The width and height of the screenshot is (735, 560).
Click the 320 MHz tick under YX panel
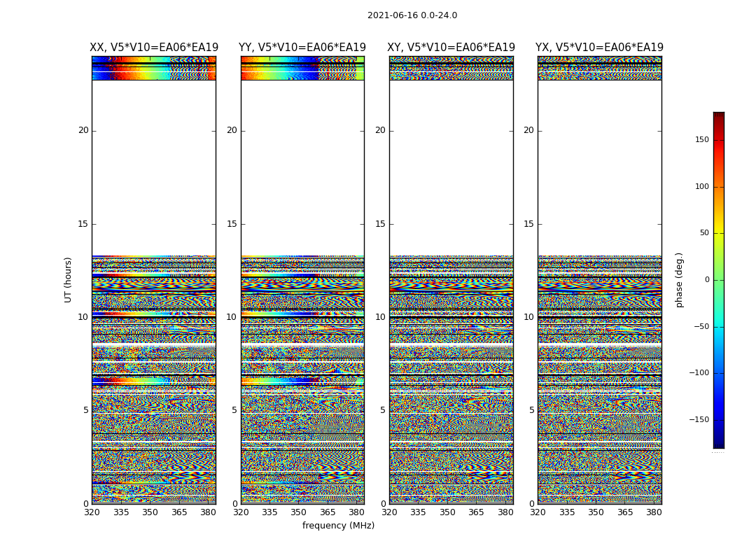pos(538,512)
